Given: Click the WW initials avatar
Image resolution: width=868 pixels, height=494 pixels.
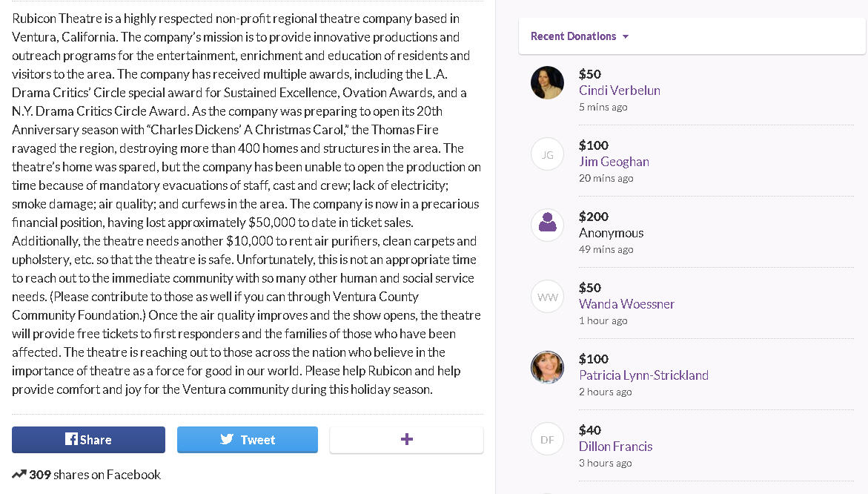Looking at the screenshot, I should pyautogui.click(x=548, y=297).
